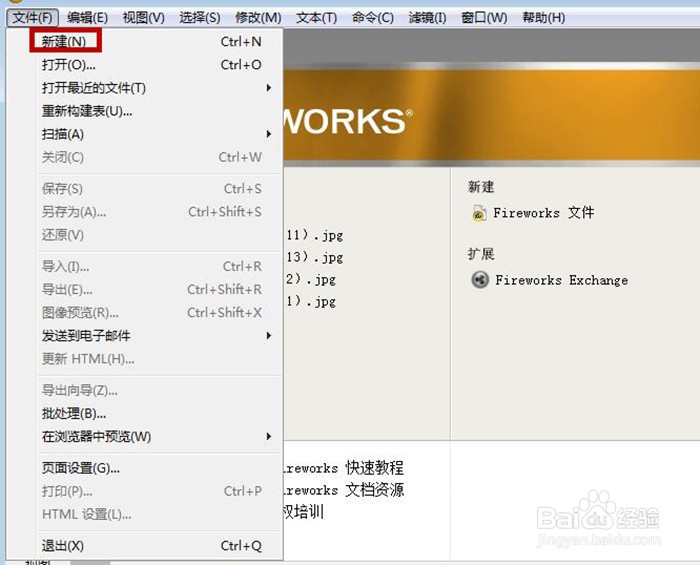Open recent file ending 13).jpg

(315, 258)
